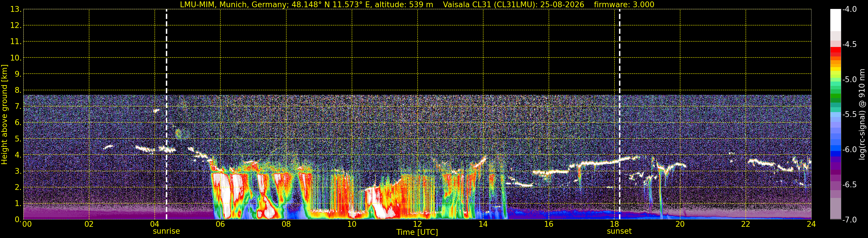Click the 24 hour tick label
Viewport: 868px width, 238px height.
pos(811,224)
